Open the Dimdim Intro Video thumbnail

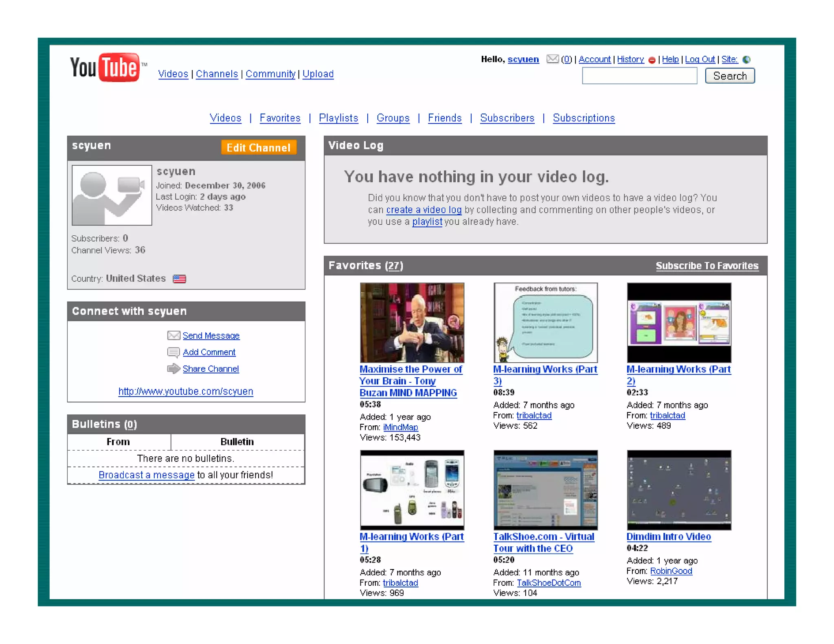click(679, 490)
